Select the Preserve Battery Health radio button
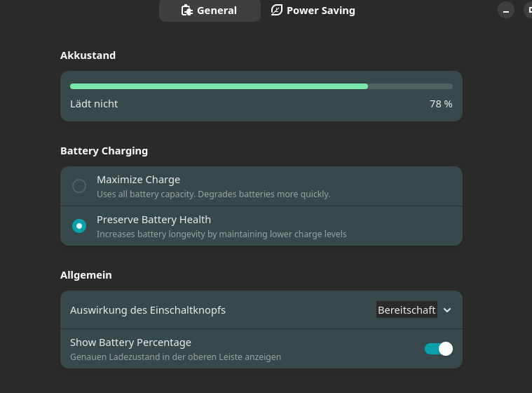This screenshot has height=393, width=532. pos(79,226)
